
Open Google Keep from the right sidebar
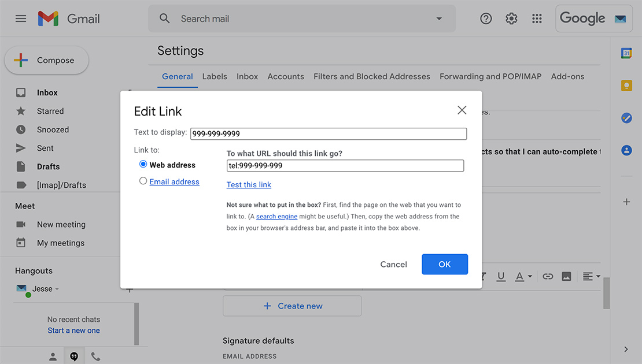tap(626, 85)
